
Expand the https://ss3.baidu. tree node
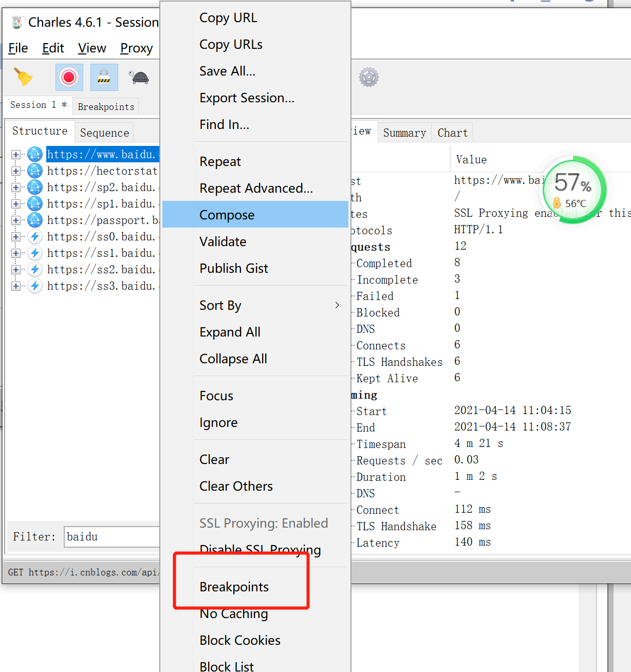[x=16, y=286]
